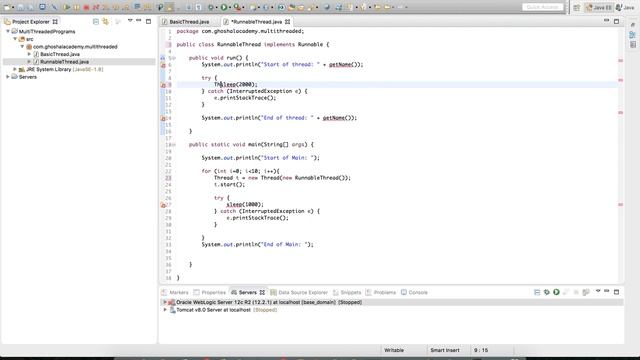
Task: Select RunnableThread.java in Project Explorer
Action: pos(64,62)
